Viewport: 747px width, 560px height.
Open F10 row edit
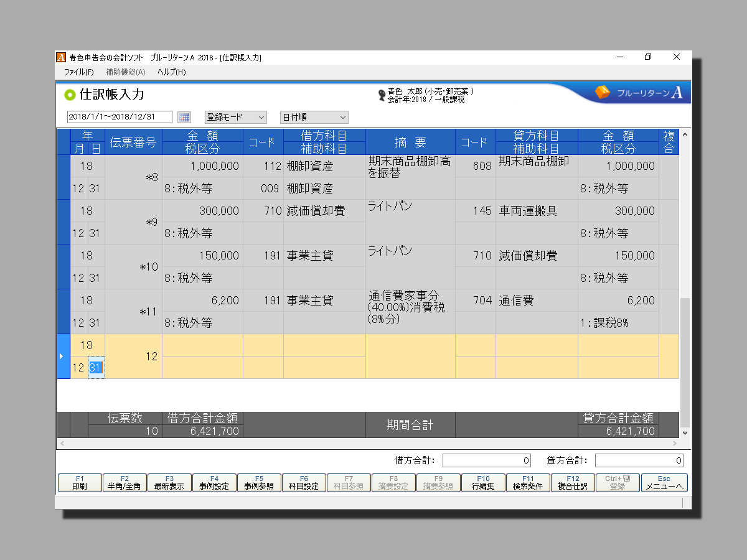tap(483, 483)
